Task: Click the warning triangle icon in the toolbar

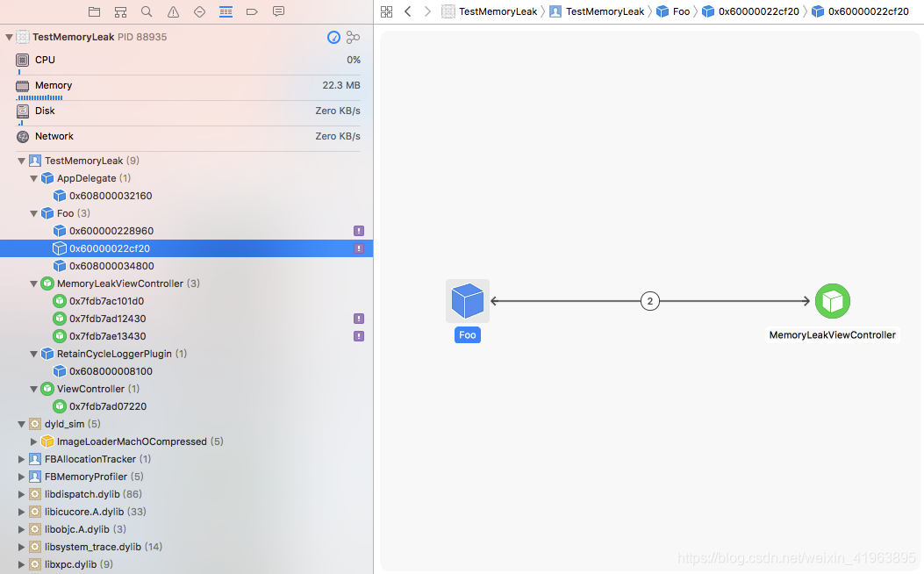Action: click(x=173, y=11)
